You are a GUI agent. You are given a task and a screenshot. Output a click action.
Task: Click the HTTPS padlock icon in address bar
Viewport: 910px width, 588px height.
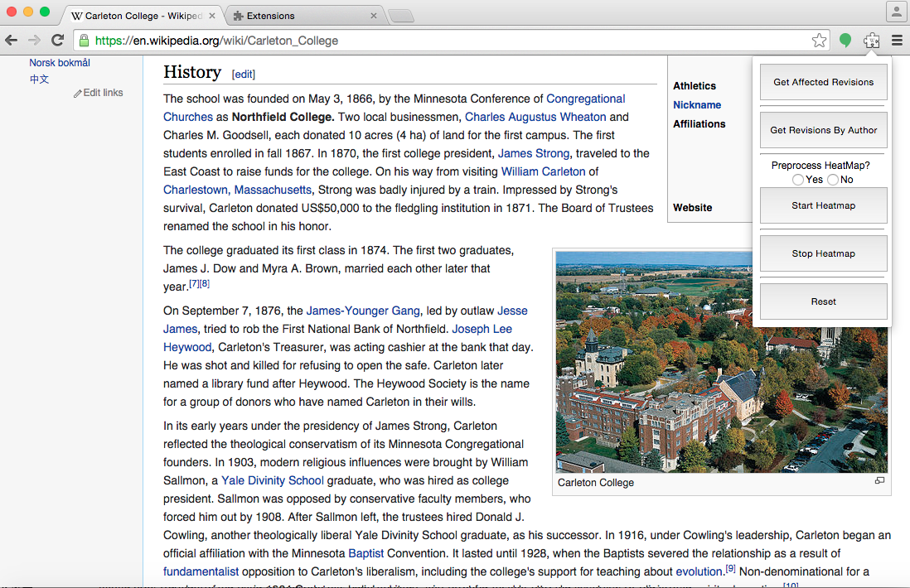tap(83, 40)
